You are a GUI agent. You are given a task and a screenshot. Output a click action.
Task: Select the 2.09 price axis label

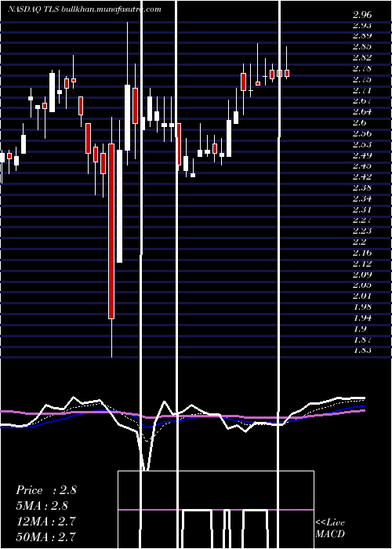click(362, 274)
